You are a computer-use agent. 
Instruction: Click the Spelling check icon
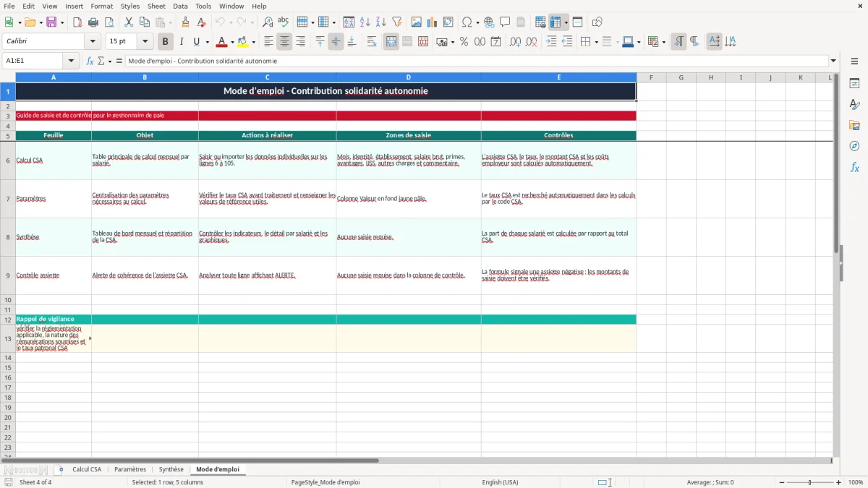(284, 22)
